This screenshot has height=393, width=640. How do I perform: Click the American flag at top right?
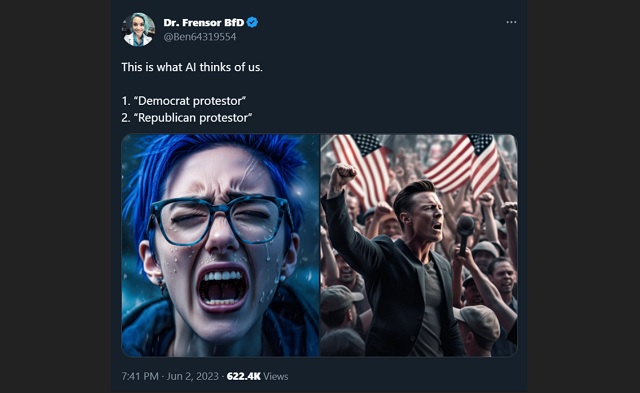point(467,162)
